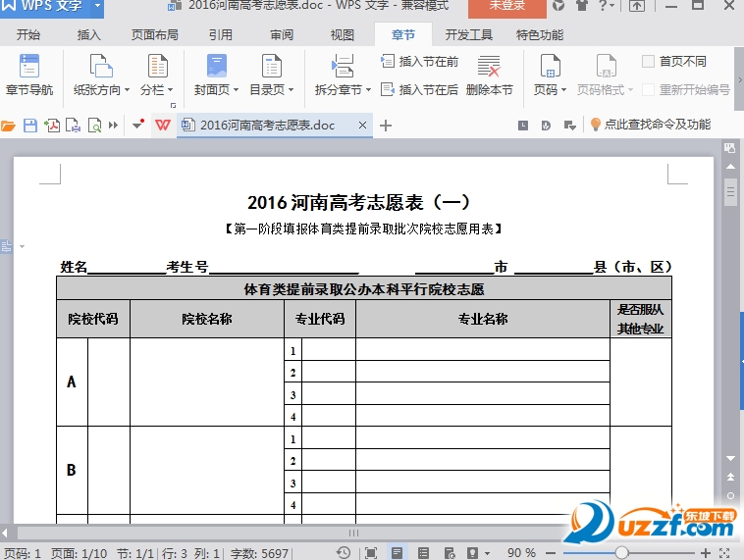Image resolution: width=744 pixels, height=560 pixels.
Task: Switch to the 开始 ribbon tab
Action: click(x=28, y=35)
